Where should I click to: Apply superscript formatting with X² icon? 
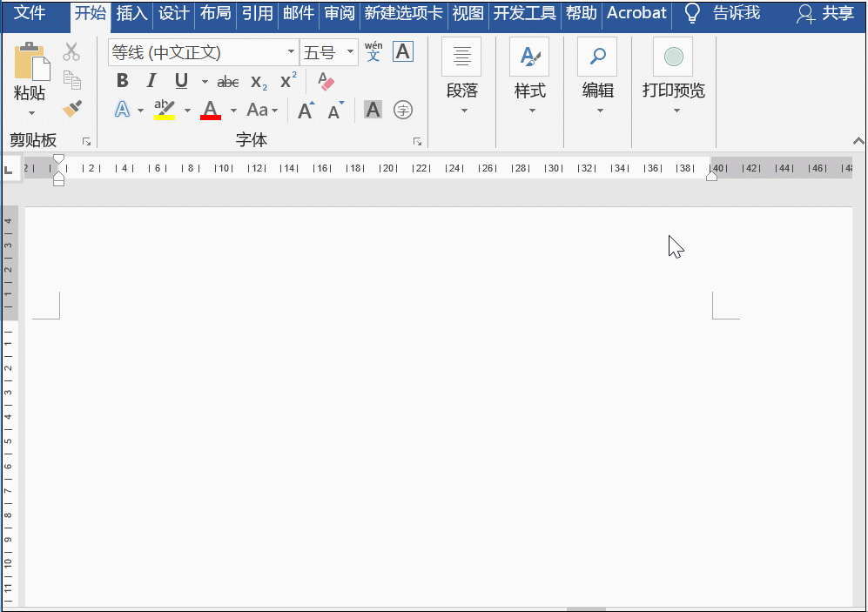coord(286,80)
